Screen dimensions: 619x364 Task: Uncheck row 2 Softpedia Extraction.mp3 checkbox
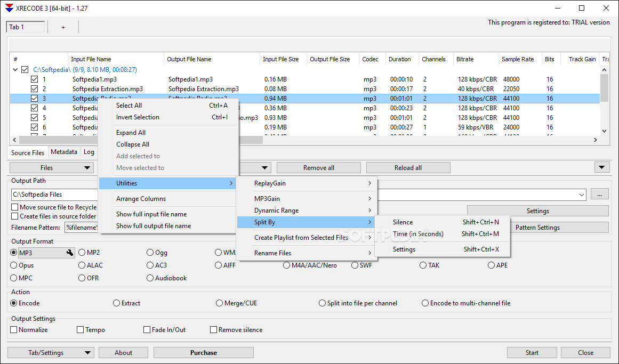pyautogui.click(x=34, y=89)
